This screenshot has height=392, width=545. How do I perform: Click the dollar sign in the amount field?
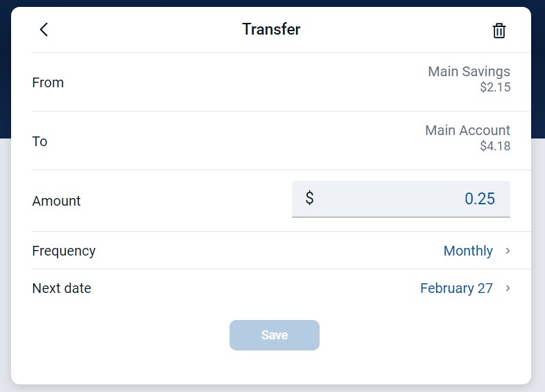(309, 198)
